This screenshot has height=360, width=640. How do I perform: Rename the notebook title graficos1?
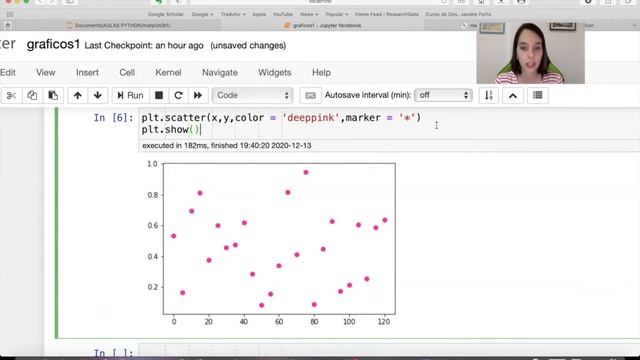[53, 44]
